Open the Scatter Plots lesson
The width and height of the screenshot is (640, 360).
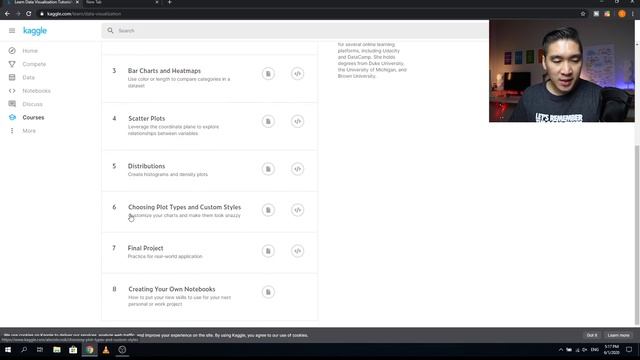[x=147, y=118]
